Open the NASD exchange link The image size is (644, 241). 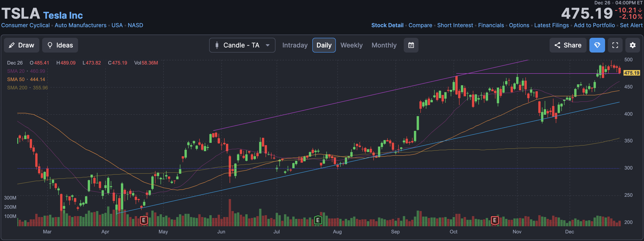[135, 25]
